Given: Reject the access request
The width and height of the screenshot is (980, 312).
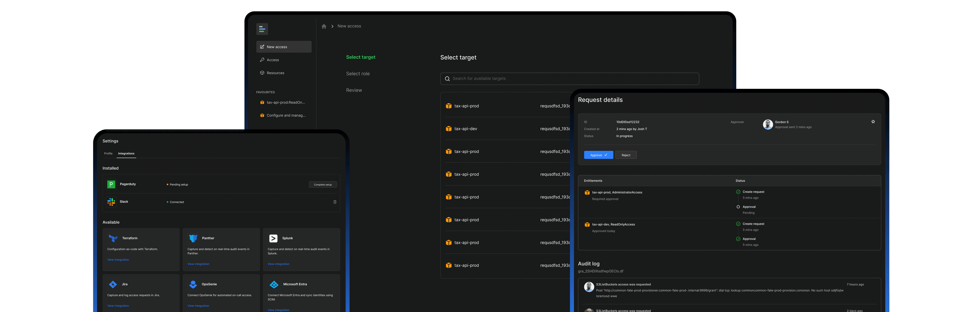Looking at the screenshot, I should [x=626, y=155].
